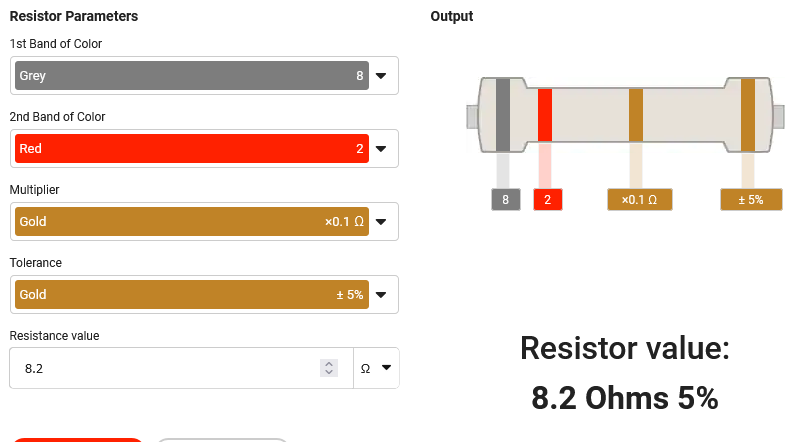Select the Gold ×0.1 Ω multiplier bar
This screenshot has width=809, height=442.
(192, 222)
